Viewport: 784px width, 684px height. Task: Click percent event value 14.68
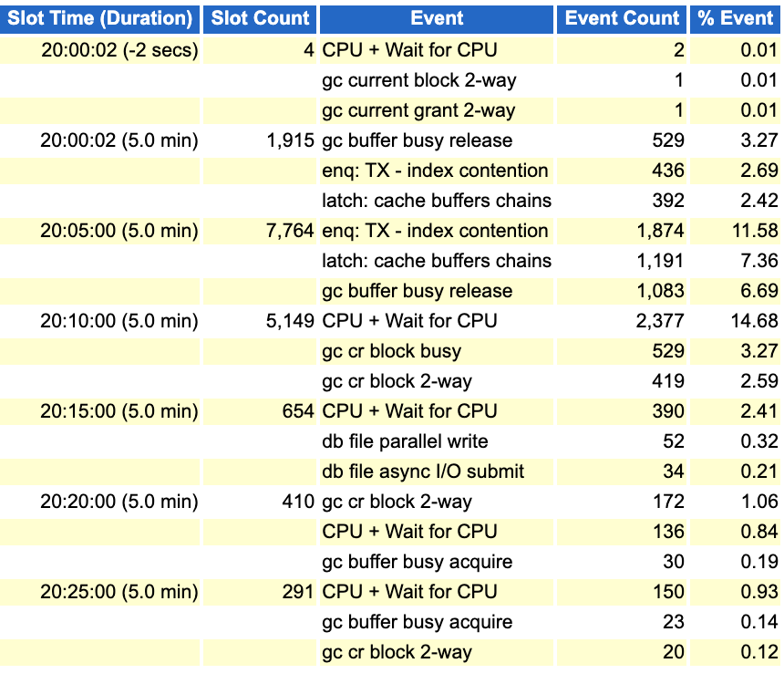point(755,321)
